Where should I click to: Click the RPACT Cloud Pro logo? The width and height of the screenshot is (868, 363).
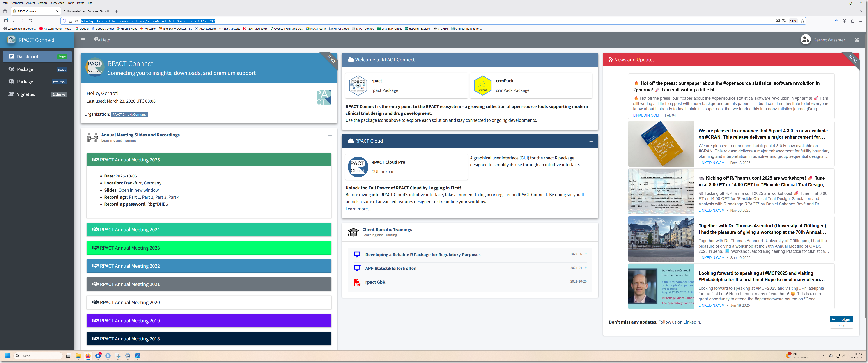pyautogui.click(x=358, y=167)
